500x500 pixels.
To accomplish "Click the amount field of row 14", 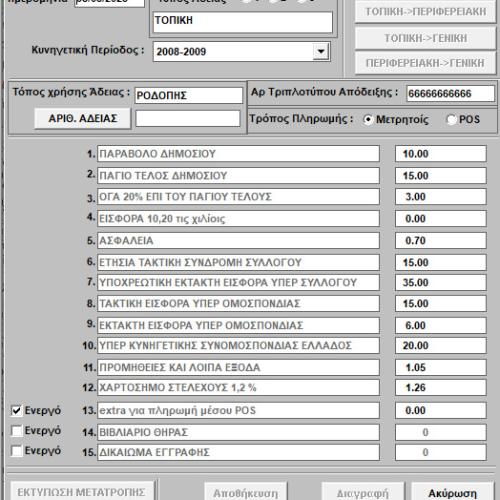I will (x=441, y=432).
